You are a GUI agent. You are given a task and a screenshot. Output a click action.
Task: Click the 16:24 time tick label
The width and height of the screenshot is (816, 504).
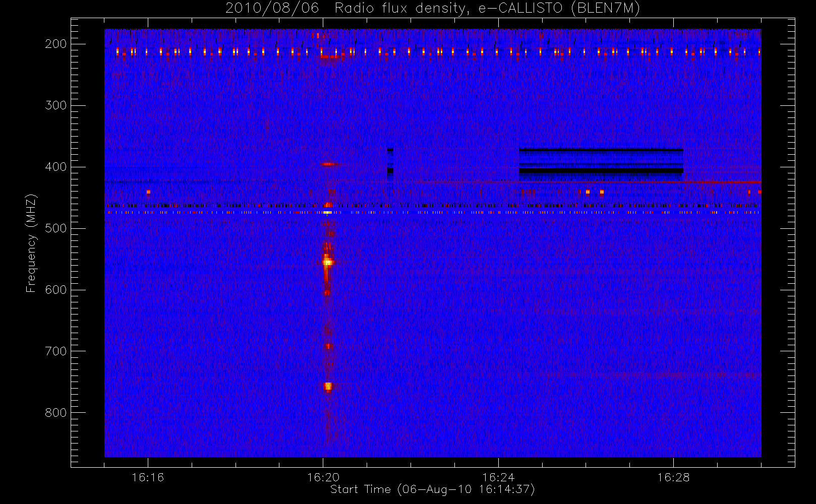pos(498,477)
